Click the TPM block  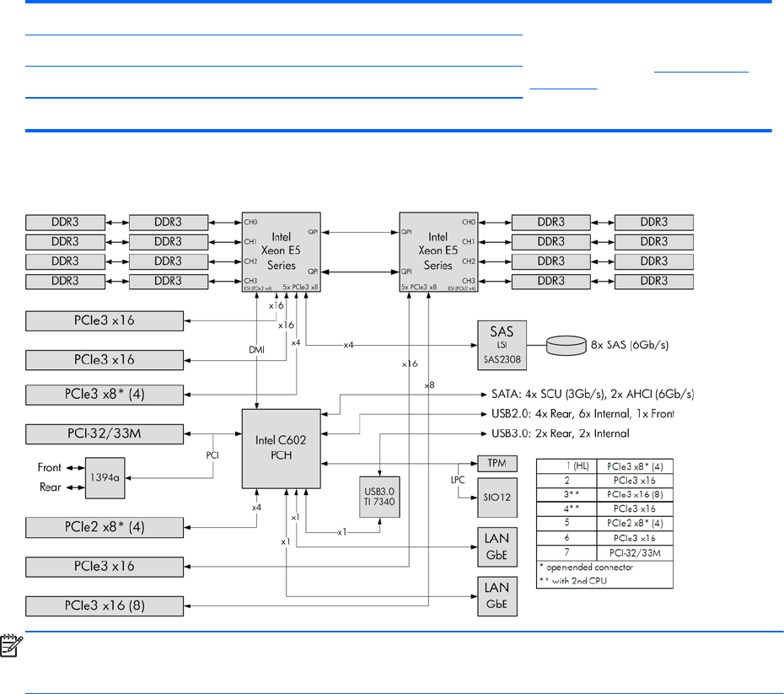tap(497, 463)
